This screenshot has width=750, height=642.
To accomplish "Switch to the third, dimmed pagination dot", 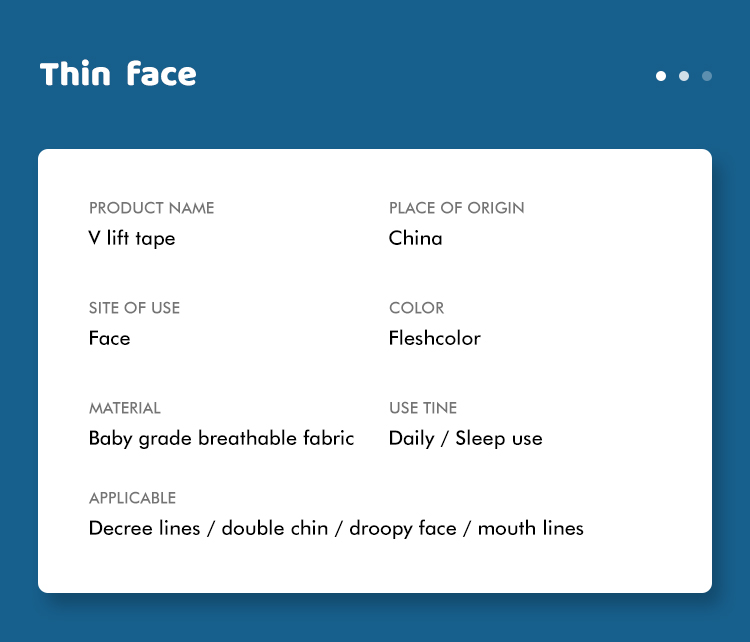I will [x=707, y=76].
